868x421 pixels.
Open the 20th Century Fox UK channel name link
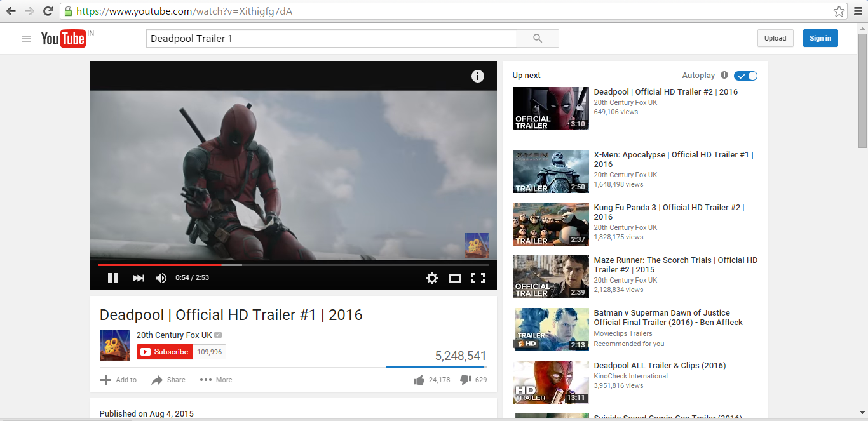174,335
